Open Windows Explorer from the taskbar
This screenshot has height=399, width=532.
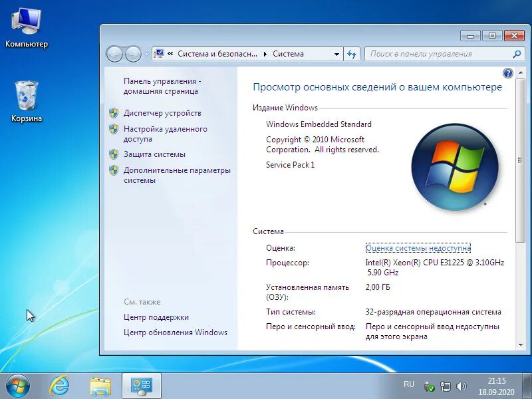point(100,386)
